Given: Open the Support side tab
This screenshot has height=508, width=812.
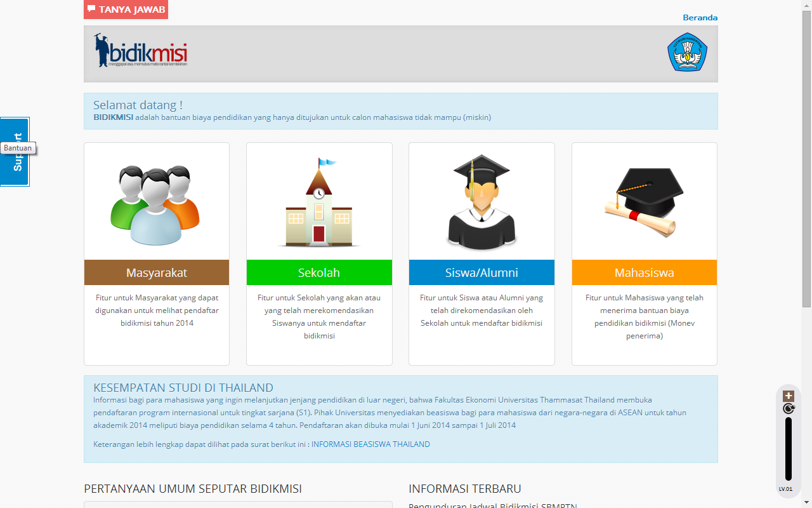Looking at the screenshot, I should [15, 152].
